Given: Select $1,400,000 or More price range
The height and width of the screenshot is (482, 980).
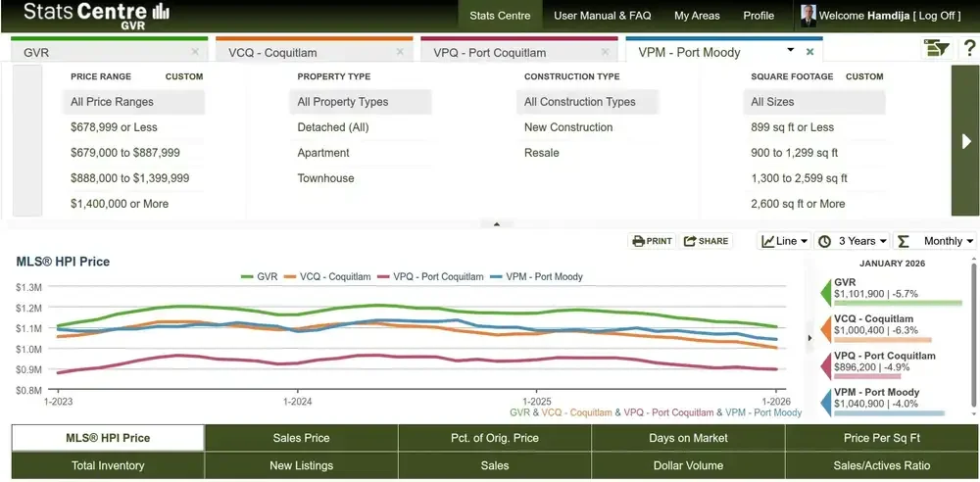Looking at the screenshot, I should coord(133,204).
